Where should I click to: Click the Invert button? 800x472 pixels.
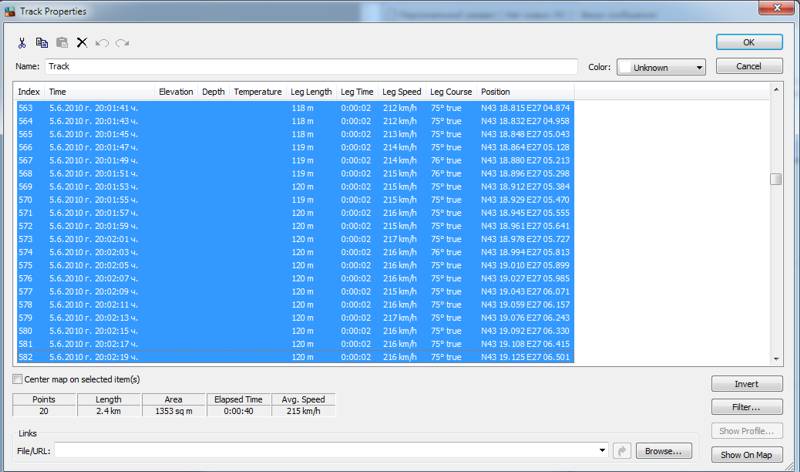point(746,384)
